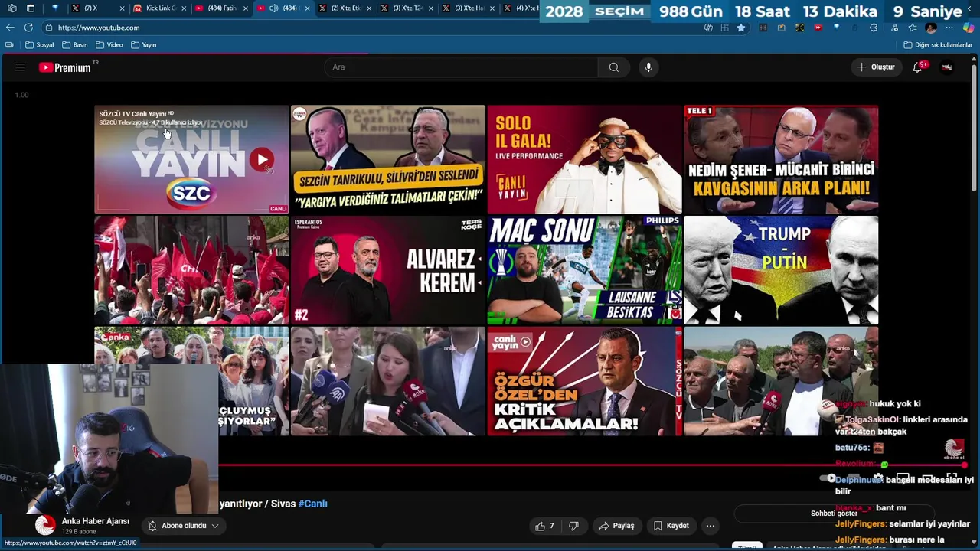The width and height of the screenshot is (980, 551).
Task: Open the Video bookmarks folder
Action: coord(109,45)
